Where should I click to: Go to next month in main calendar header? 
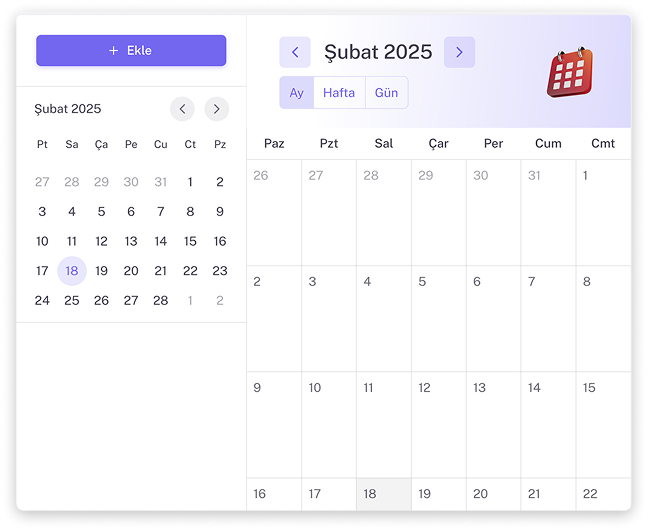click(459, 52)
